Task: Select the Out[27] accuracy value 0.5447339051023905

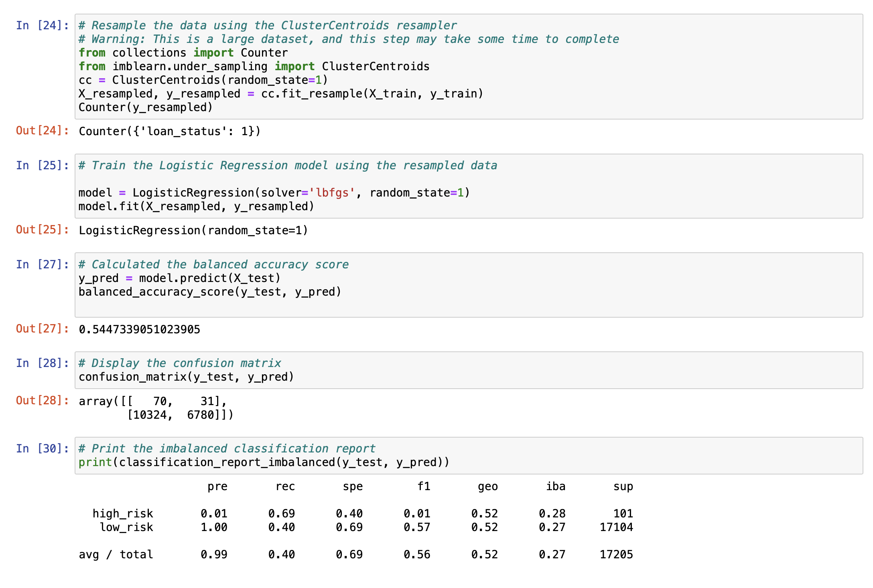Action: [138, 329]
